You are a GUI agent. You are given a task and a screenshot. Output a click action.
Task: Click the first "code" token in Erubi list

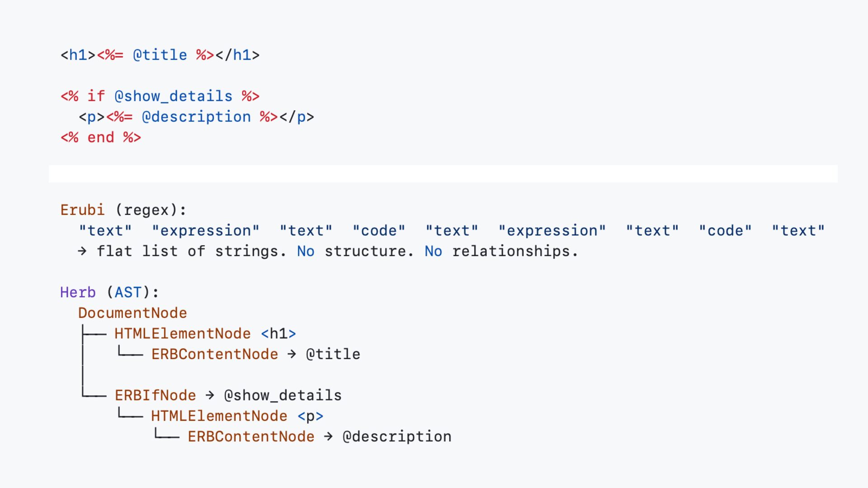pyautogui.click(x=379, y=231)
